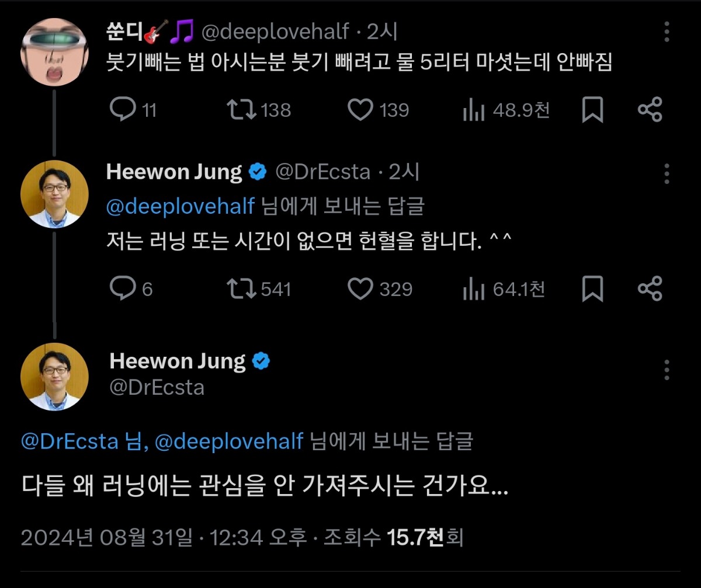Open Heewon Jung's avatar in main tweet
The image size is (701, 588).
point(54,377)
